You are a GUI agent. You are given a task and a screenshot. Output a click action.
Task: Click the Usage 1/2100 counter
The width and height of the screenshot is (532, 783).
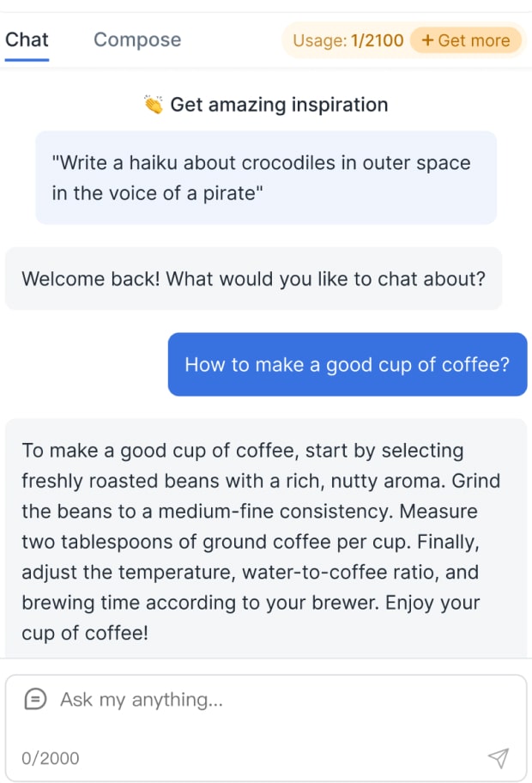(x=348, y=40)
